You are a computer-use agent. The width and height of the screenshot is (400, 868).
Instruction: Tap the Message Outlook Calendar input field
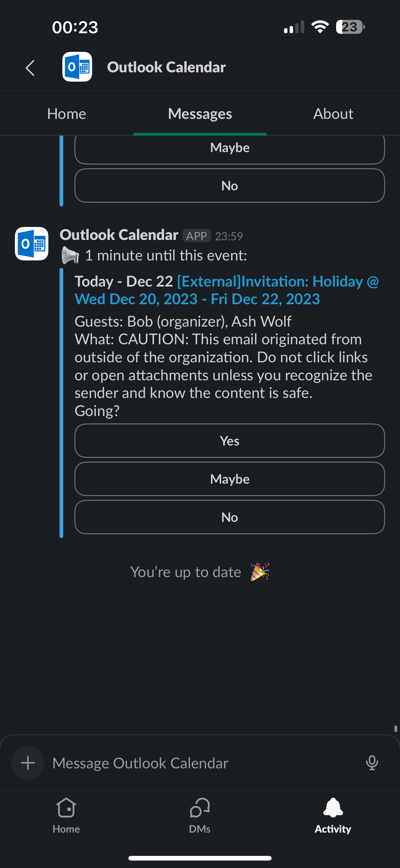tap(202, 763)
